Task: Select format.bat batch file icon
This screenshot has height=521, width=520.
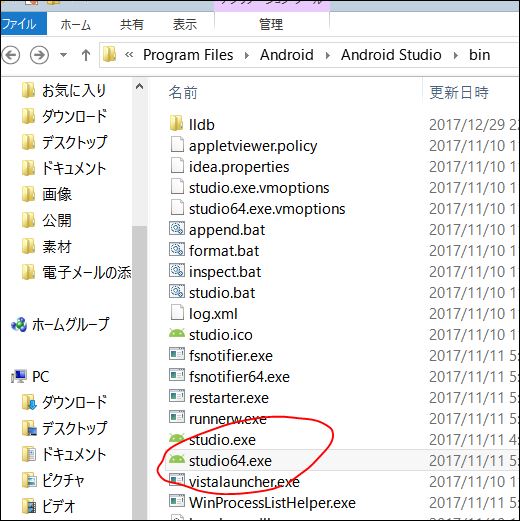Action: coord(177,250)
